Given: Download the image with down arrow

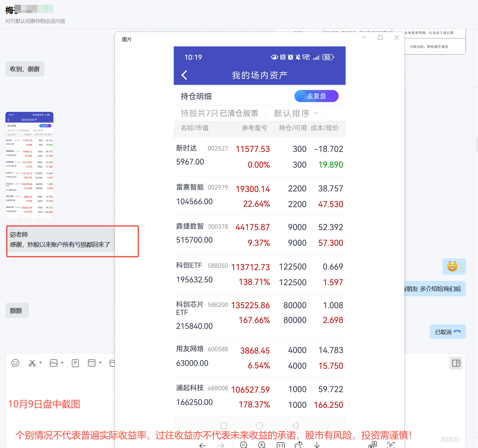Looking at the screenshot, I should (x=317, y=445).
